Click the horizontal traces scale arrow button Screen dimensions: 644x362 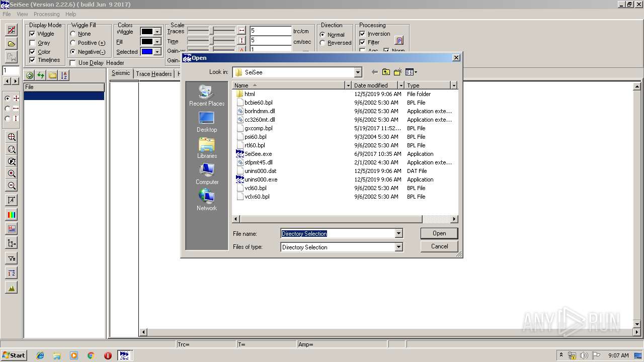click(x=242, y=31)
